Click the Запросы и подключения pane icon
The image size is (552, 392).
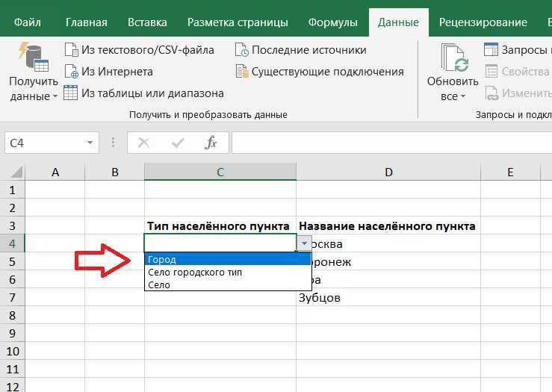491,49
